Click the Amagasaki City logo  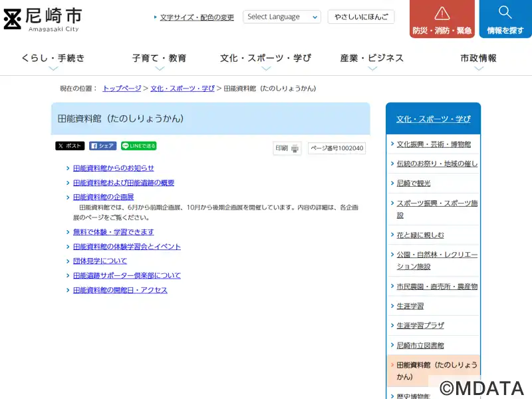[x=43, y=19]
